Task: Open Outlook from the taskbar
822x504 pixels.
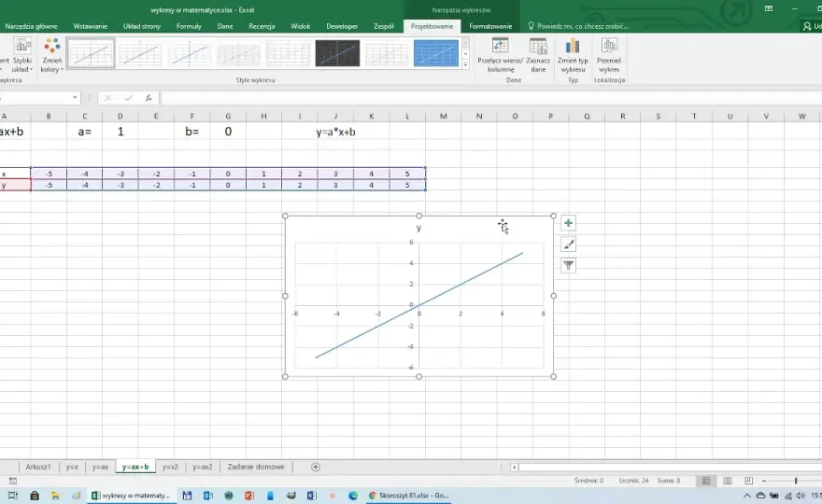Action: coord(207,495)
